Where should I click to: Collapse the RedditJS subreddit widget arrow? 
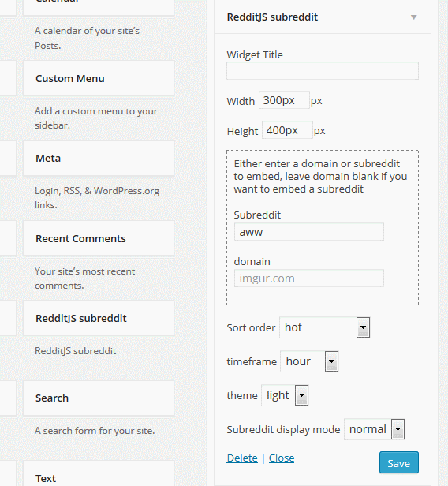(x=413, y=17)
